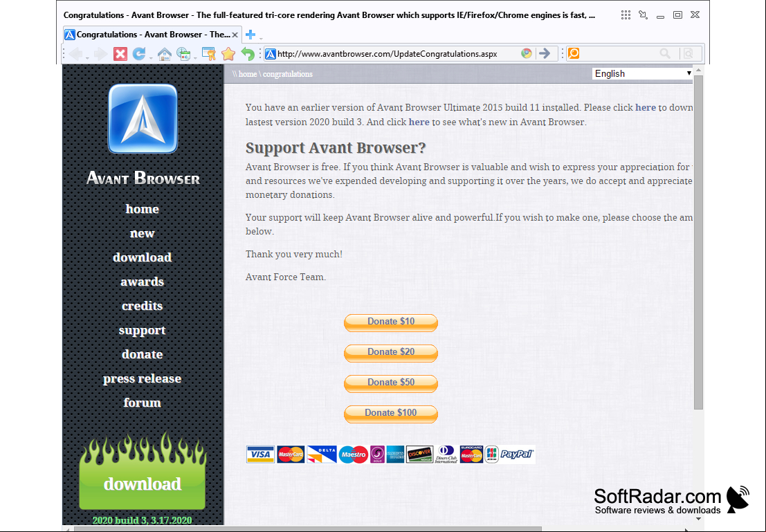
Task: Open the new menu item in sidebar
Action: pyautogui.click(x=142, y=234)
